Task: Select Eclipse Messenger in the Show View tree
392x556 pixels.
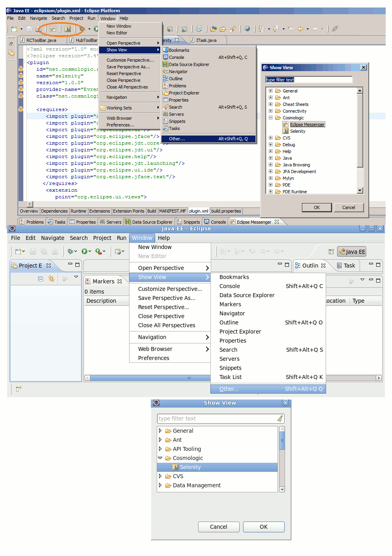Action: (x=307, y=124)
